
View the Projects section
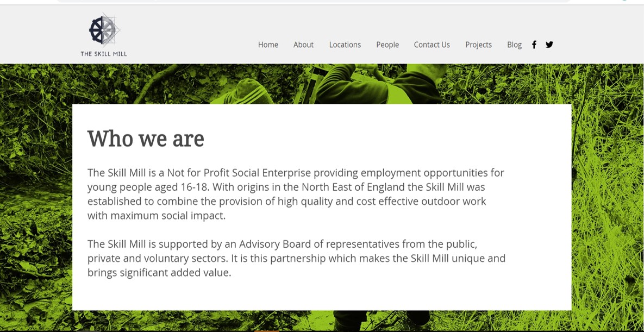coord(478,45)
